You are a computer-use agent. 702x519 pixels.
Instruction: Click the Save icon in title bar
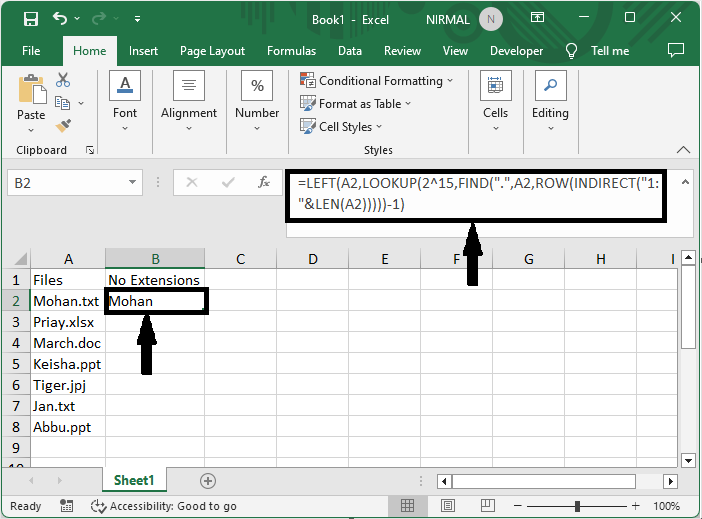pos(31,19)
